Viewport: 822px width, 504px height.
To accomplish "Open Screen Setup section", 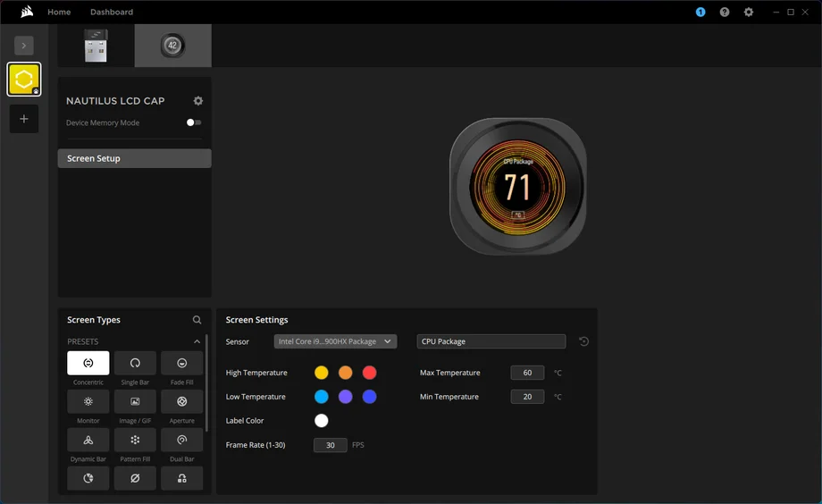I will click(x=134, y=158).
